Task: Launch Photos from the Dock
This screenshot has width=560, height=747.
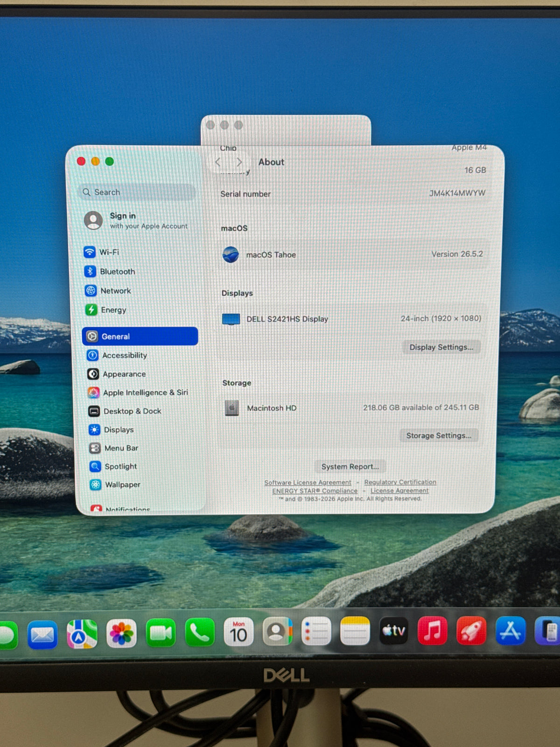Action: tap(121, 634)
